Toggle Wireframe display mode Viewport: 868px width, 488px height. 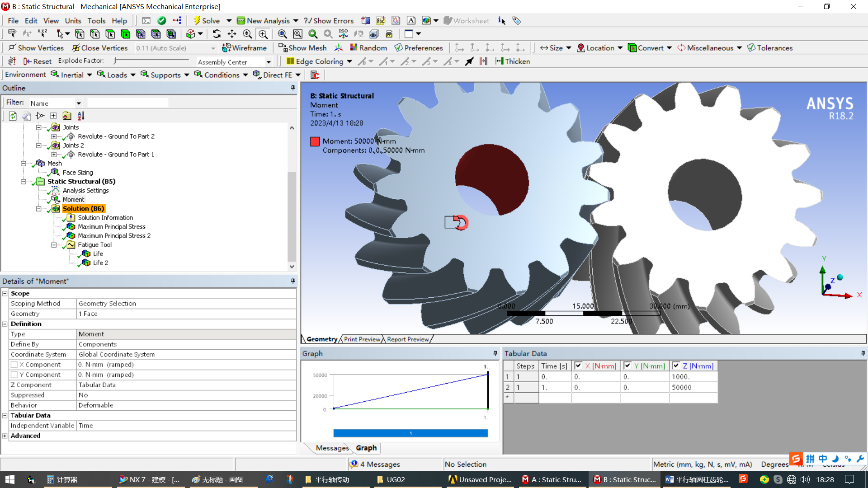[244, 47]
